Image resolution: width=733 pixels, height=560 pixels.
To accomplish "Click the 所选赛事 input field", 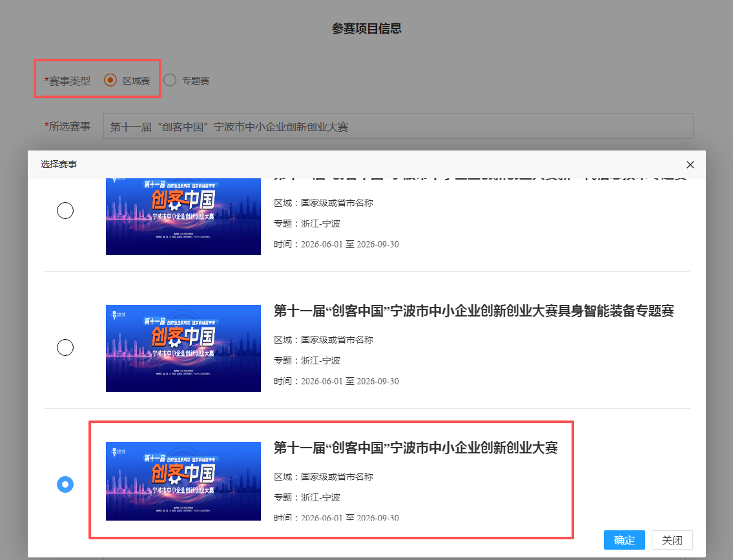I will (x=398, y=126).
